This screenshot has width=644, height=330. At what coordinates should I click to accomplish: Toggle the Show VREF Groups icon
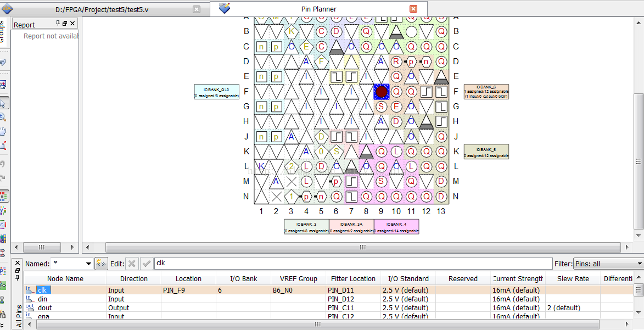(x=3, y=210)
